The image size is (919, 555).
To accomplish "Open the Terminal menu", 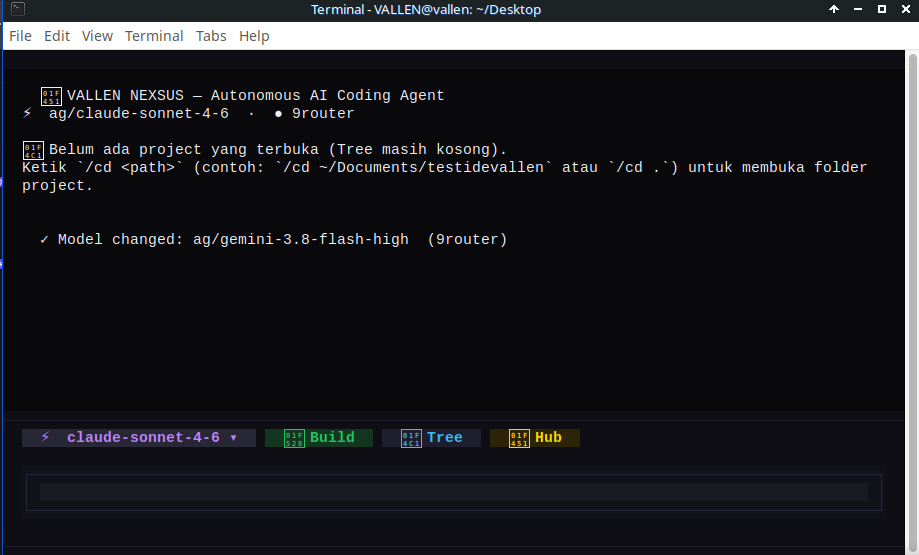I will tap(154, 36).
